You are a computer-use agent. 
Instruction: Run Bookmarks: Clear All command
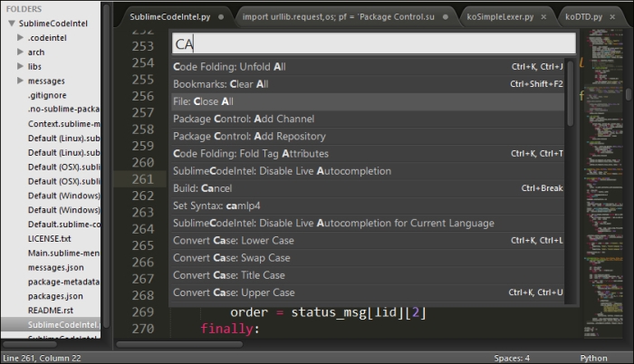368,84
